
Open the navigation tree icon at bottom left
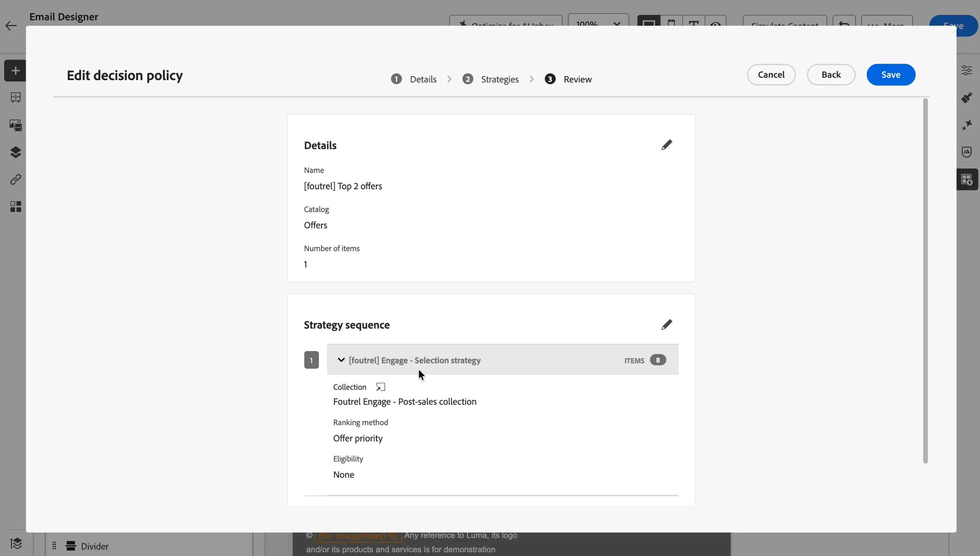[x=16, y=543]
